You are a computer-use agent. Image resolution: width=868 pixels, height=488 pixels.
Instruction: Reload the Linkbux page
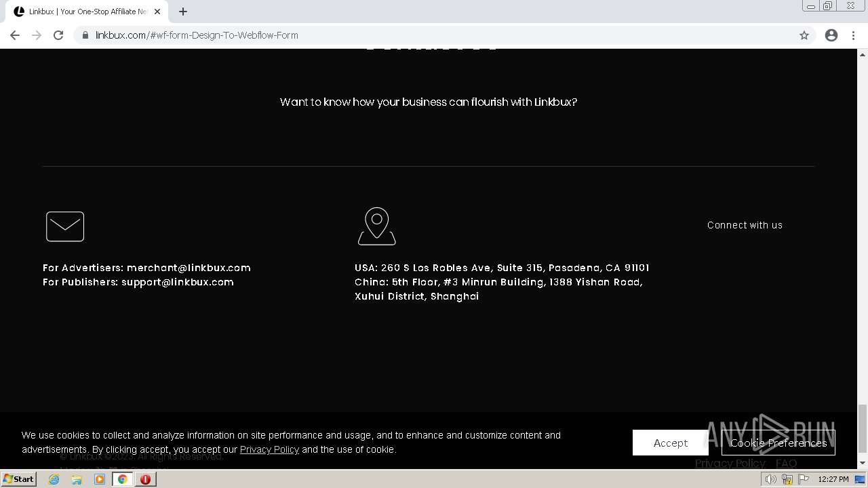58,35
